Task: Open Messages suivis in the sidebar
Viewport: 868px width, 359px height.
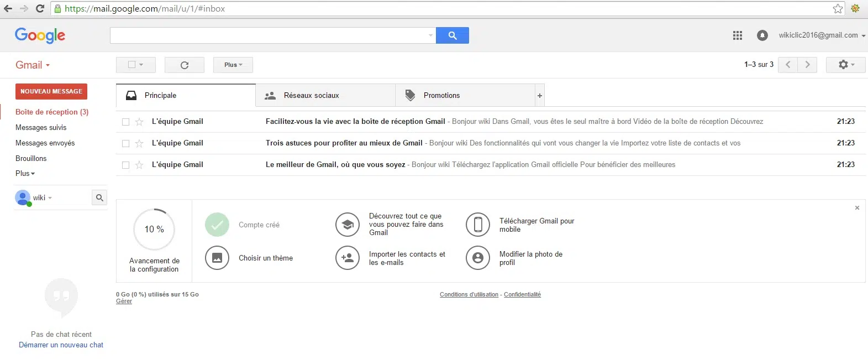Action: (x=41, y=127)
